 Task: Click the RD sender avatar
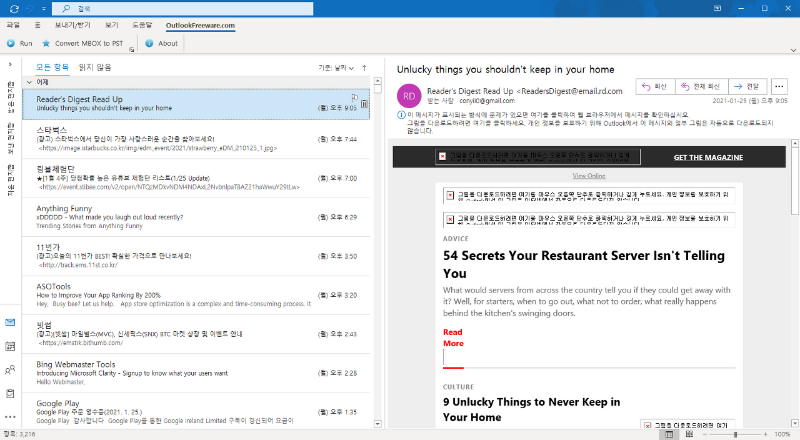pos(409,96)
